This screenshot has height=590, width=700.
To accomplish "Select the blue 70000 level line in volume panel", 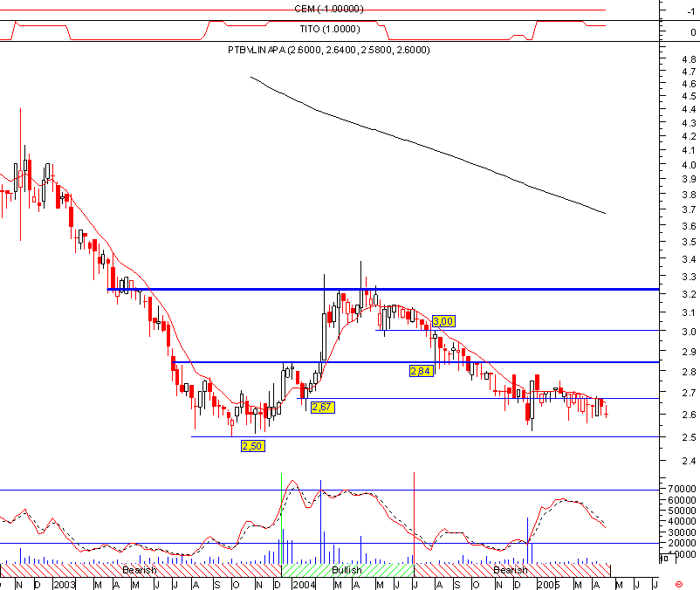I will [329, 490].
